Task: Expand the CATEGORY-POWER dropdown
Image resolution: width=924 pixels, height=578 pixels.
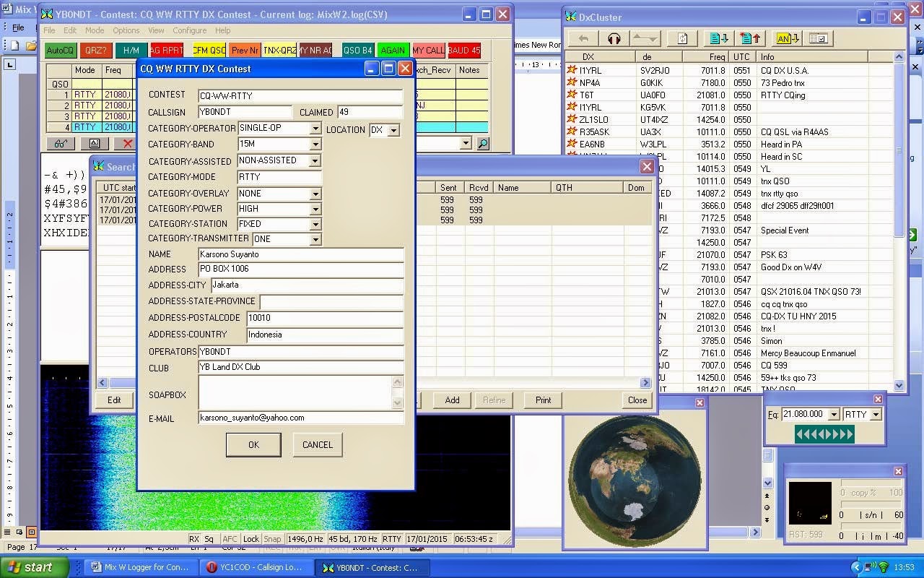Action: coord(315,209)
